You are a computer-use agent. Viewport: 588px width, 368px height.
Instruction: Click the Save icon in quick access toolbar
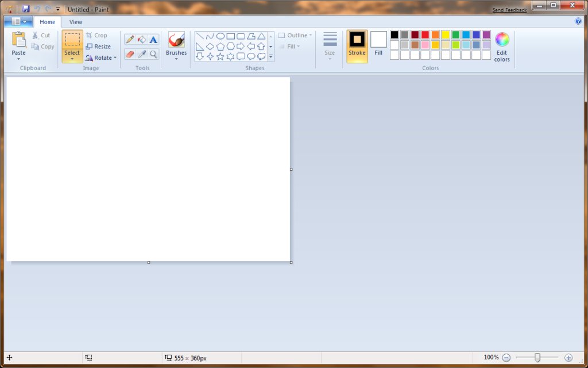coord(26,9)
